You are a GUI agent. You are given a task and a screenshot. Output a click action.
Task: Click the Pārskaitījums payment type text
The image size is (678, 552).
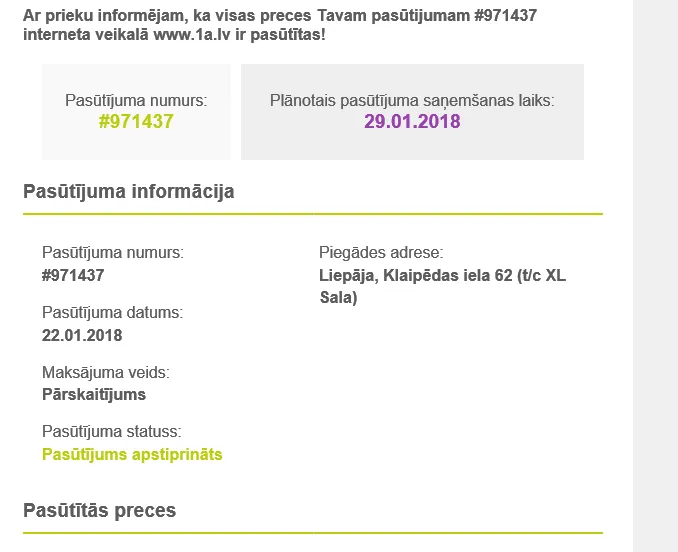pos(94,395)
